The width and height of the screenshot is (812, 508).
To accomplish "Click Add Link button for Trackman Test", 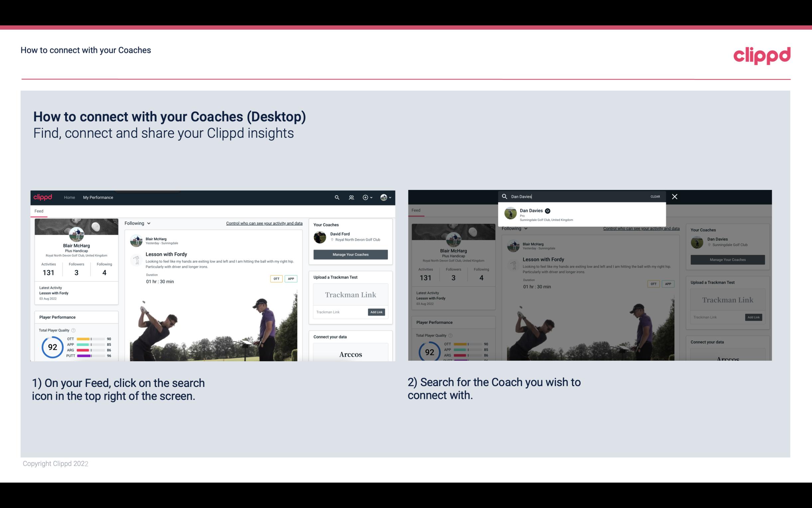I will [x=377, y=312].
